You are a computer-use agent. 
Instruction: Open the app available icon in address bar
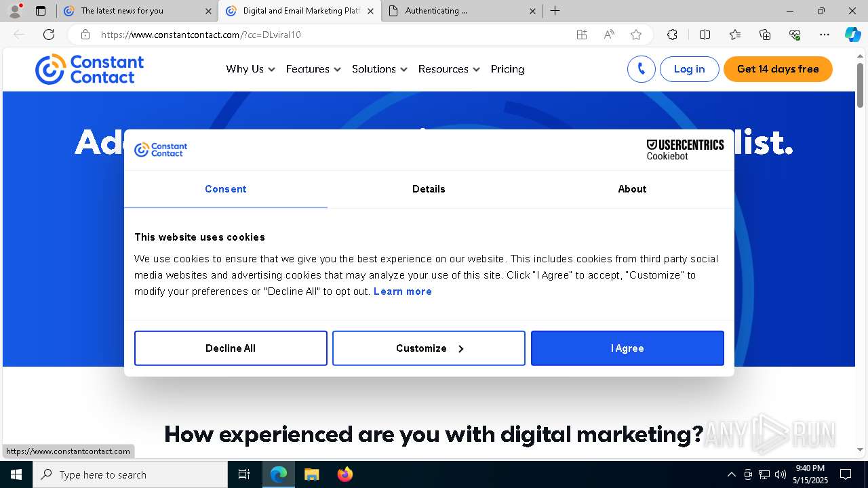click(x=582, y=35)
